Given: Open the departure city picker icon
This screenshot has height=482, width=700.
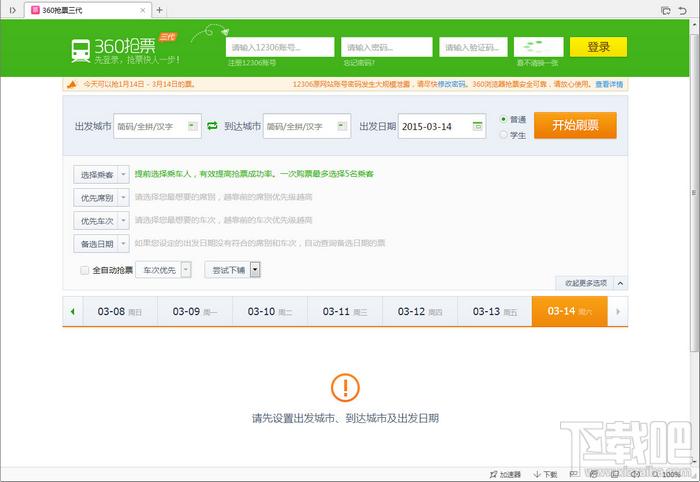Looking at the screenshot, I should pos(192,126).
